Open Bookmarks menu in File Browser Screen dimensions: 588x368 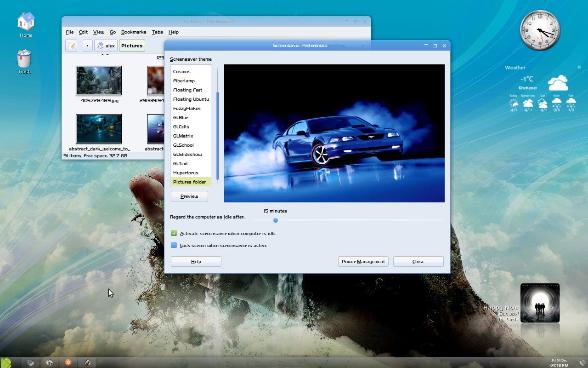click(x=134, y=32)
